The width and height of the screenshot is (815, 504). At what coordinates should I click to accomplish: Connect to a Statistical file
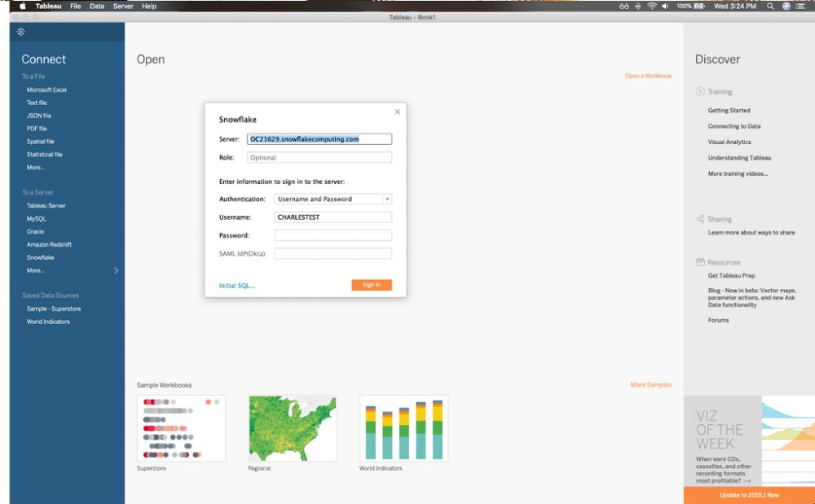point(44,155)
